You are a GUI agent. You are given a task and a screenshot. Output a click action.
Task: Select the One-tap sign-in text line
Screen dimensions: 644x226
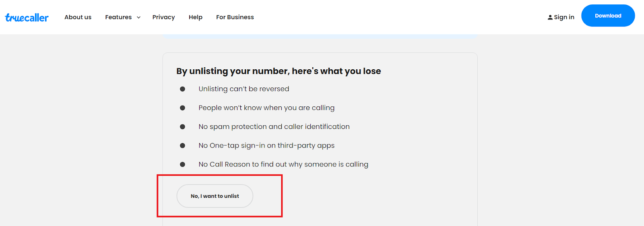(266, 145)
